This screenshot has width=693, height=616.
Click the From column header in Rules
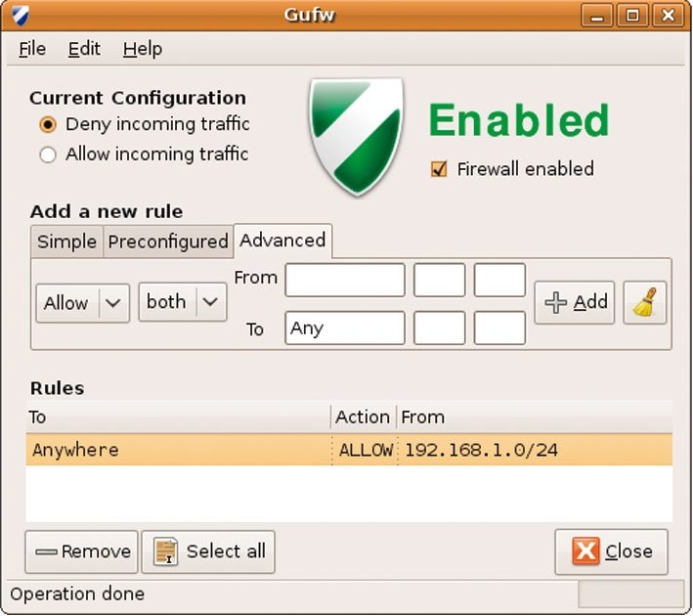(535, 417)
